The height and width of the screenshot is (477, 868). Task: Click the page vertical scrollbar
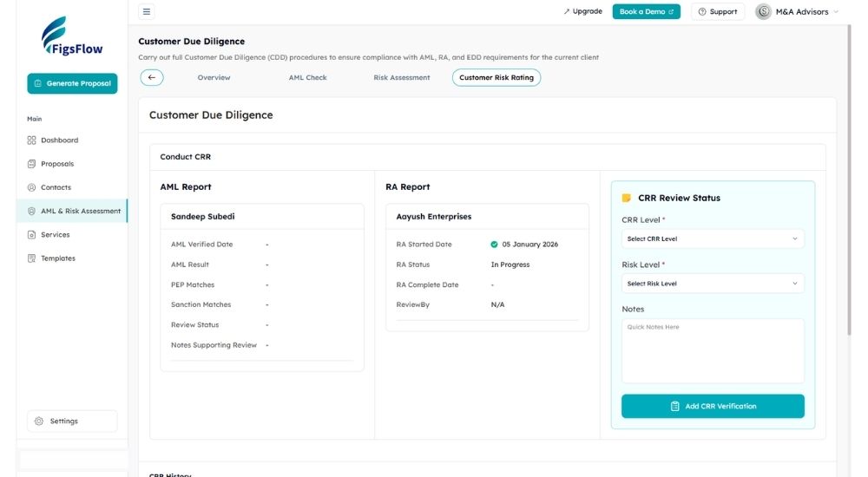(x=849, y=180)
